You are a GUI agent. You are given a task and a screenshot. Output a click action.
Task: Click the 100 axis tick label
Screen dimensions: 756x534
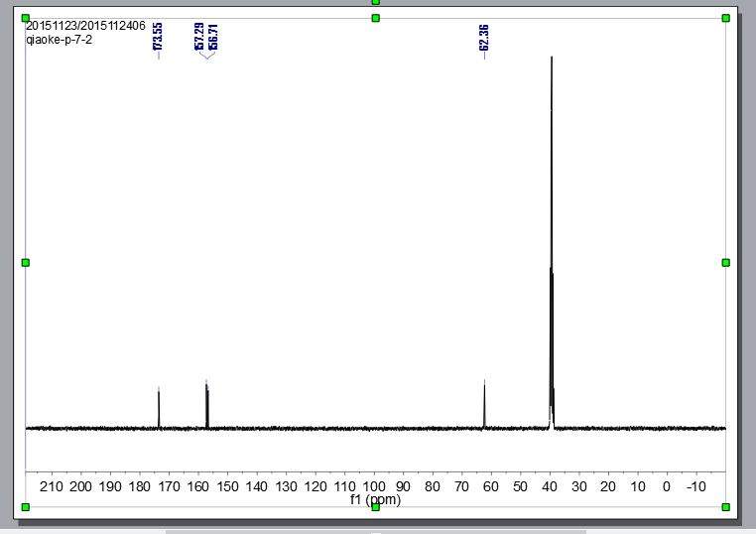(x=374, y=486)
